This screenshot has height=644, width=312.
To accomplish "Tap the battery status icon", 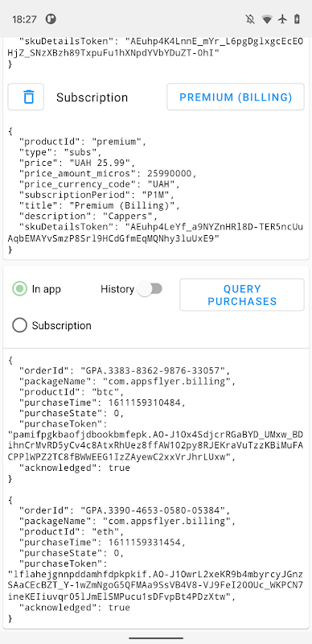I will pos(297,19).
